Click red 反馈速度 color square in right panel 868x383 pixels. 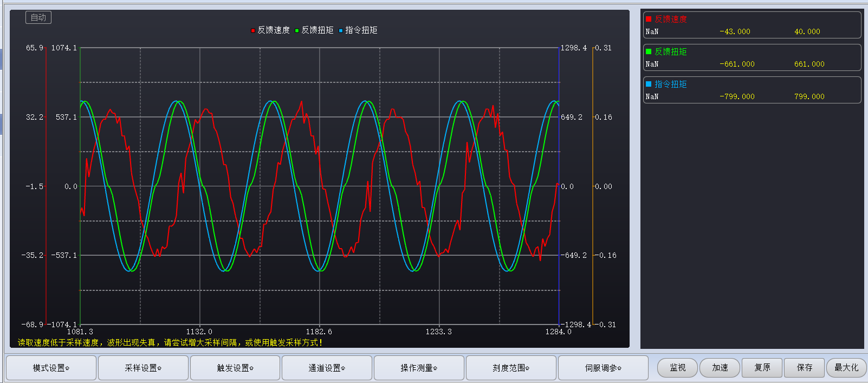click(x=649, y=19)
